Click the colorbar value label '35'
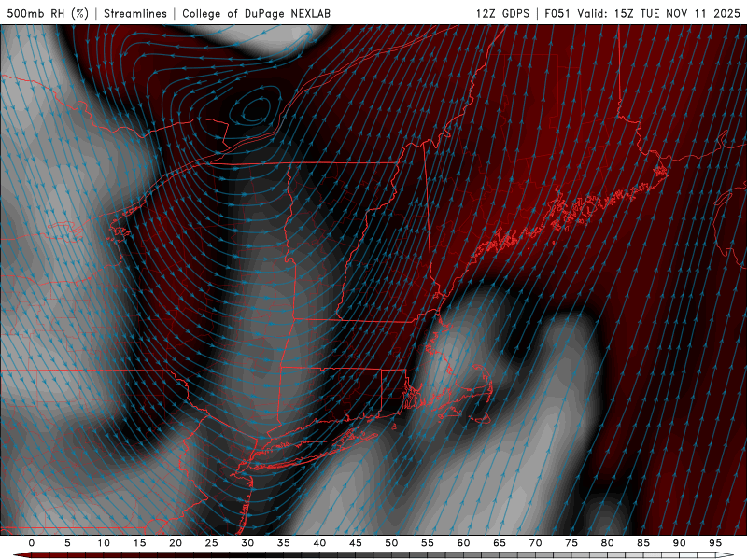The height and width of the screenshot is (560, 747). coord(283,543)
